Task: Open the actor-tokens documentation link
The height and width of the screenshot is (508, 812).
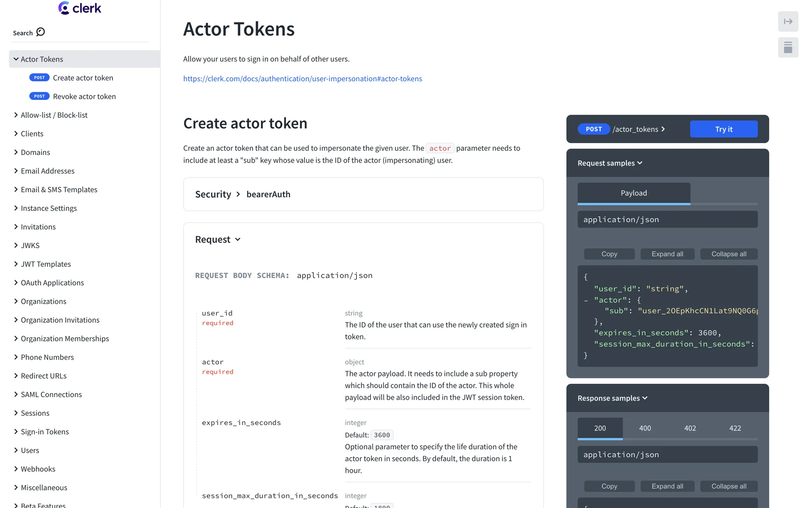Action: pos(302,79)
